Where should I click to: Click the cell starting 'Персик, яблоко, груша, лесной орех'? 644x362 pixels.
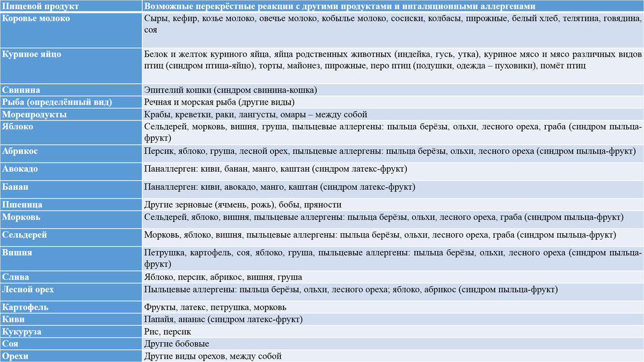tap(393, 154)
